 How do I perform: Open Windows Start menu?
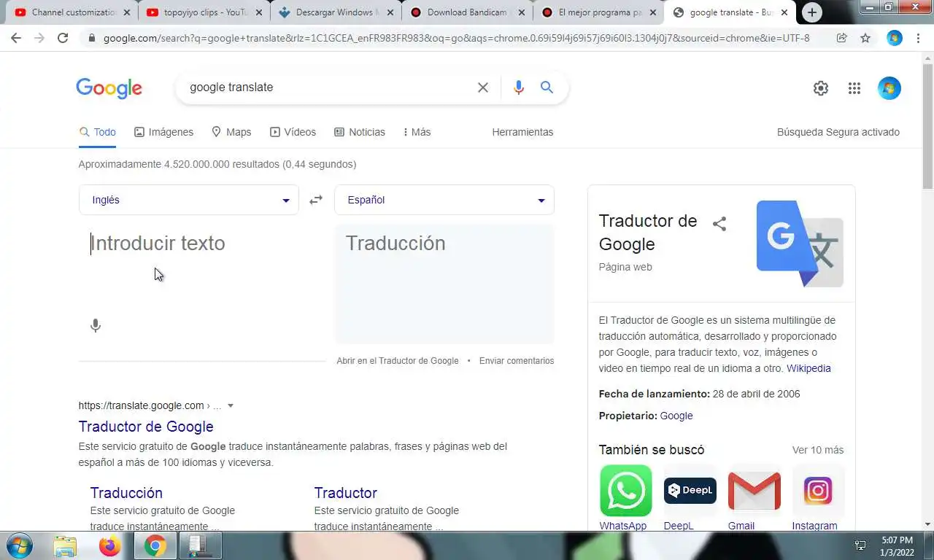click(18, 545)
